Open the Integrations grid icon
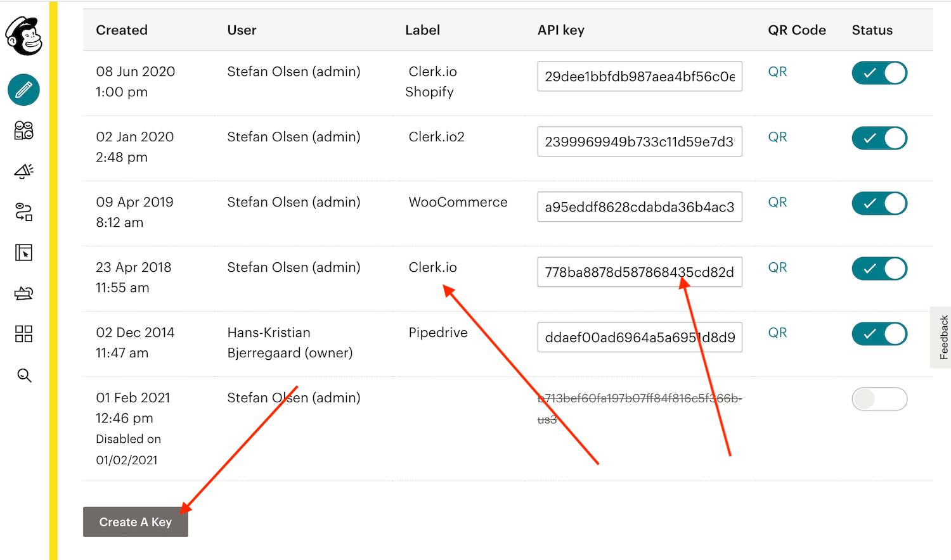 click(24, 334)
